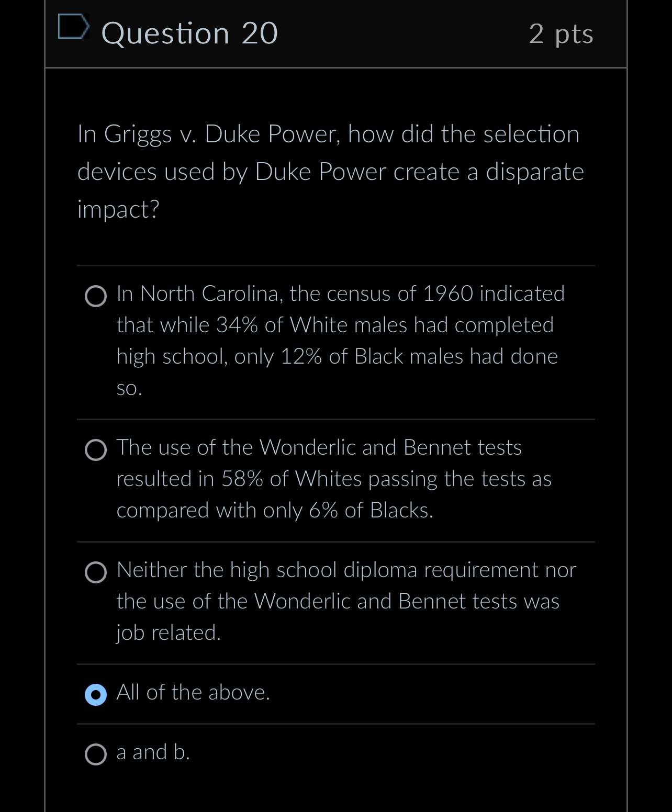The image size is (672, 812).
Task: Click the 'a and b.' label text
Action: click(x=153, y=753)
